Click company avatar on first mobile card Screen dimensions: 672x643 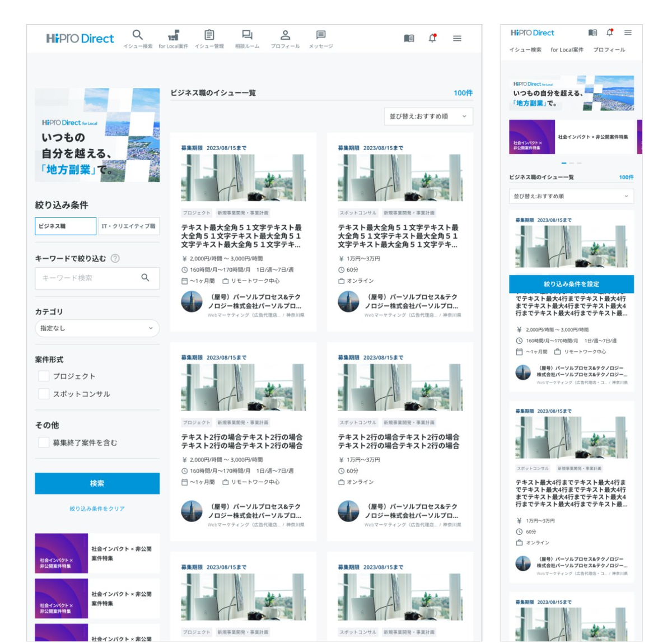point(523,372)
